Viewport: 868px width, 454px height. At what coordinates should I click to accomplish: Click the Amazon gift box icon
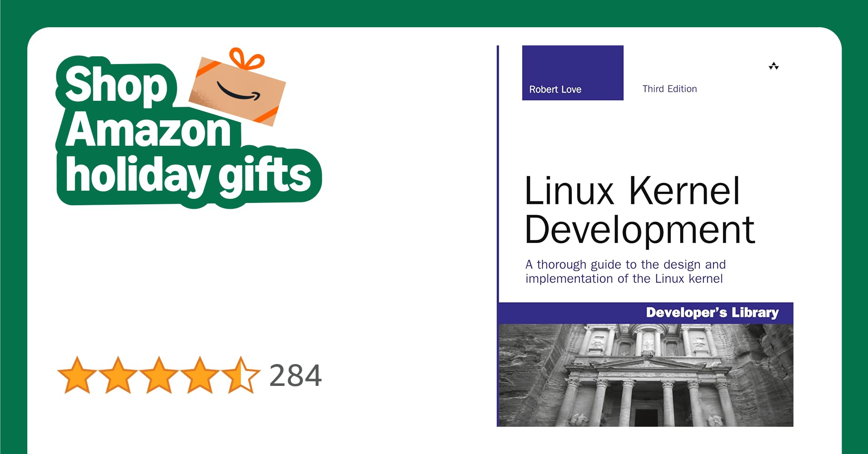pyautogui.click(x=237, y=87)
